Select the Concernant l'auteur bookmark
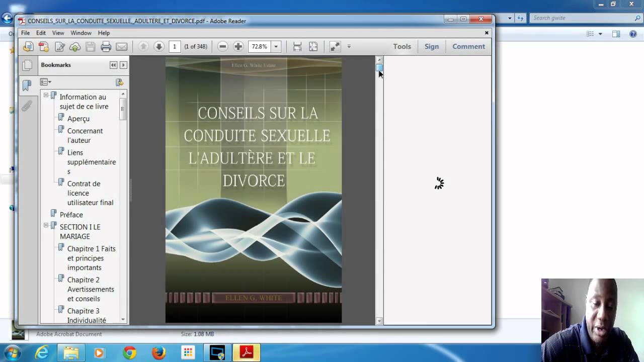 point(85,136)
